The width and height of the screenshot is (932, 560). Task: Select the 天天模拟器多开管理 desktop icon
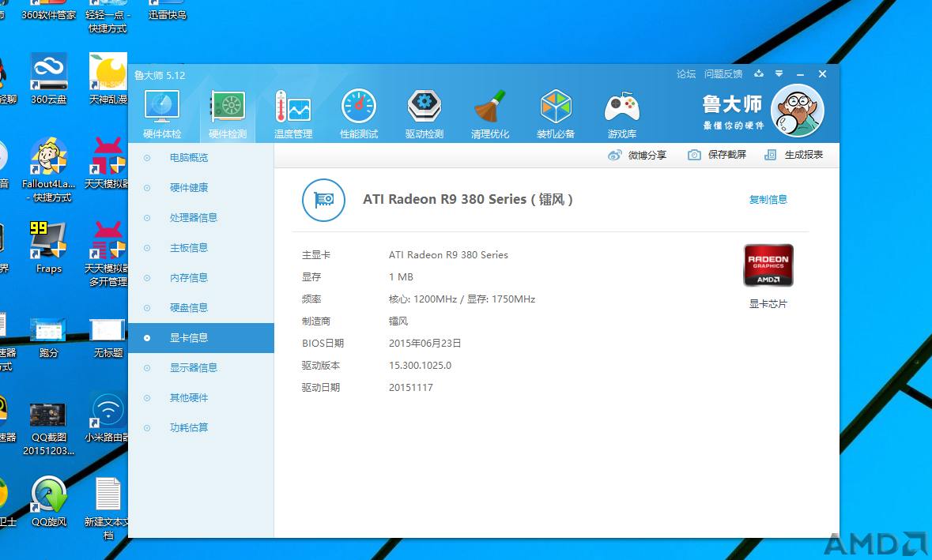(107, 254)
